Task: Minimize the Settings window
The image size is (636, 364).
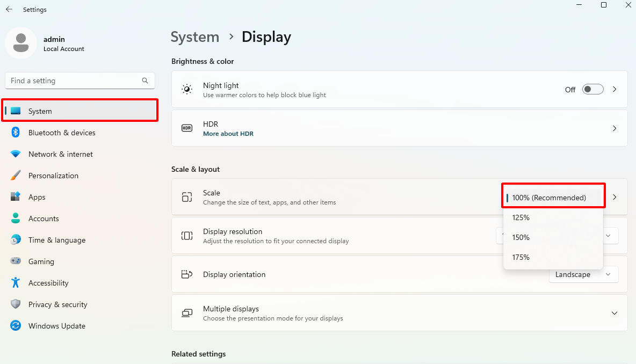Action: pos(579,5)
